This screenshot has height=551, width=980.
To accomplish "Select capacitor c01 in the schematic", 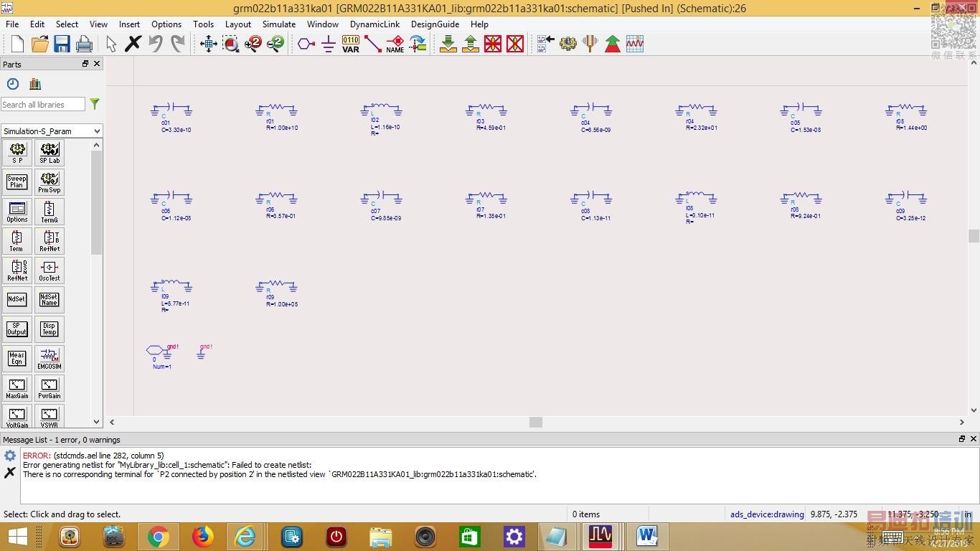I will [x=171, y=110].
